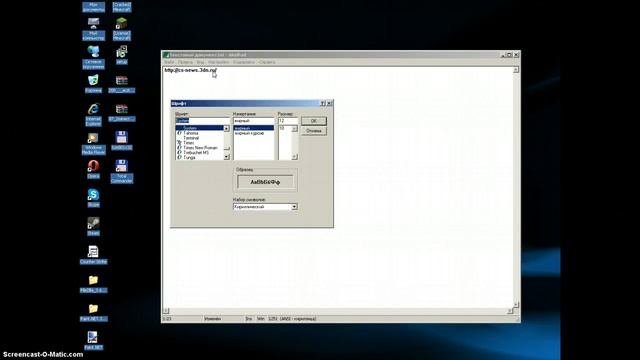Open the character set dropdown (Кириллический)

294,207
